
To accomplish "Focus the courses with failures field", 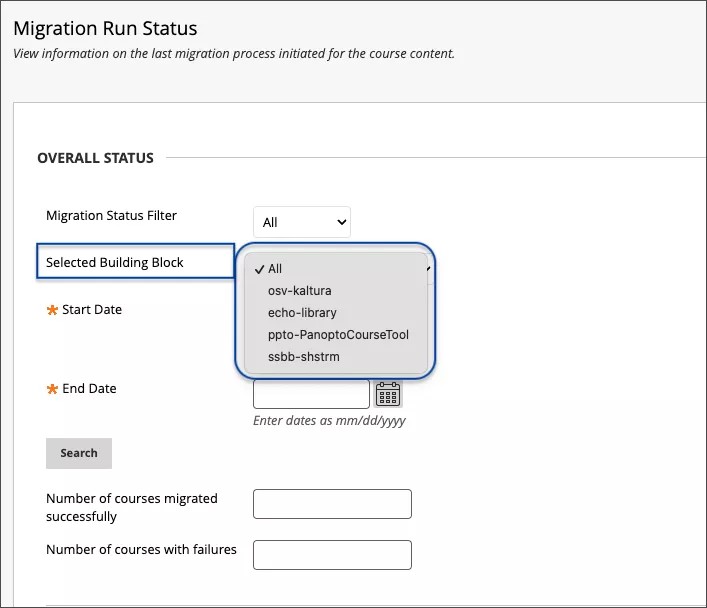I will [332, 554].
